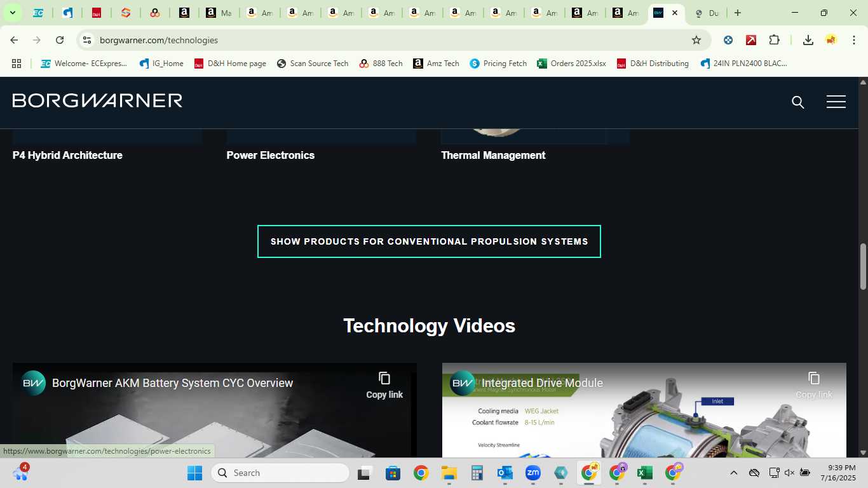Open D&H Home page bookmark
The image size is (868, 488).
click(x=230, y=64)
